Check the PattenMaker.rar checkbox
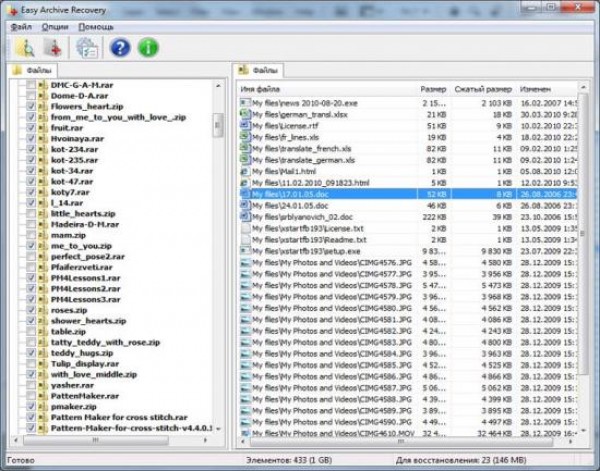600x471 pixels. point(31,396)
